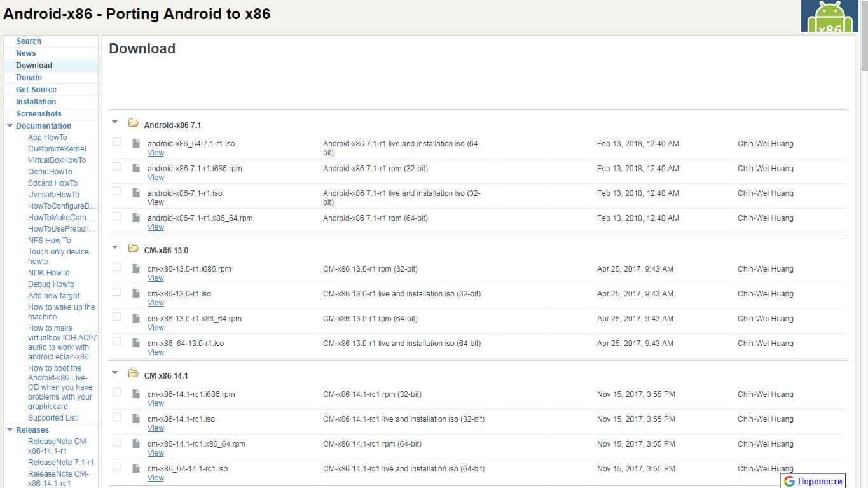Select the Download sidebar item
Screen dimensions: 868x488
34,66
